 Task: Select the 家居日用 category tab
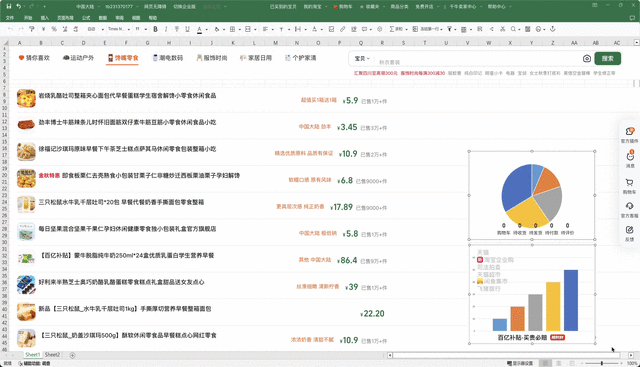tap(256, 58)
